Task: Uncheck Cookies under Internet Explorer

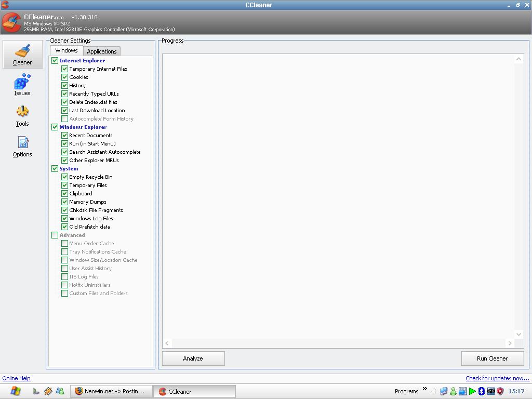Action: (x=64, y=77)
